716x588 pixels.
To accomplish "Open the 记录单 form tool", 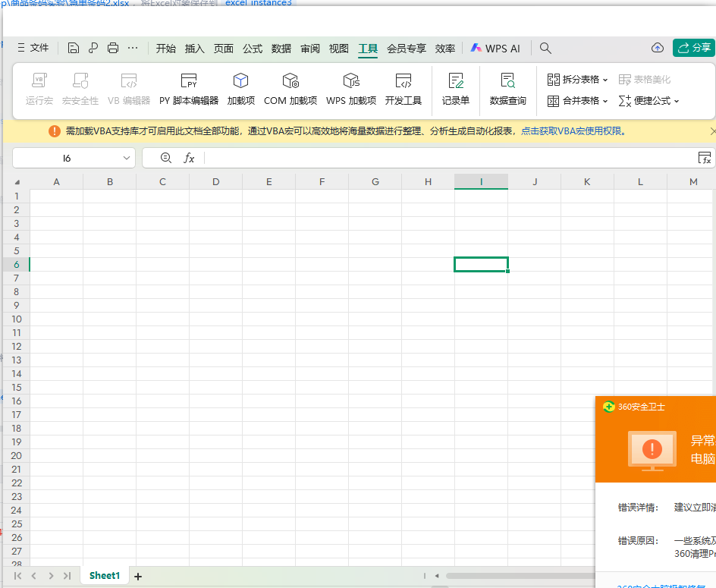I will (x=455, y=89).
